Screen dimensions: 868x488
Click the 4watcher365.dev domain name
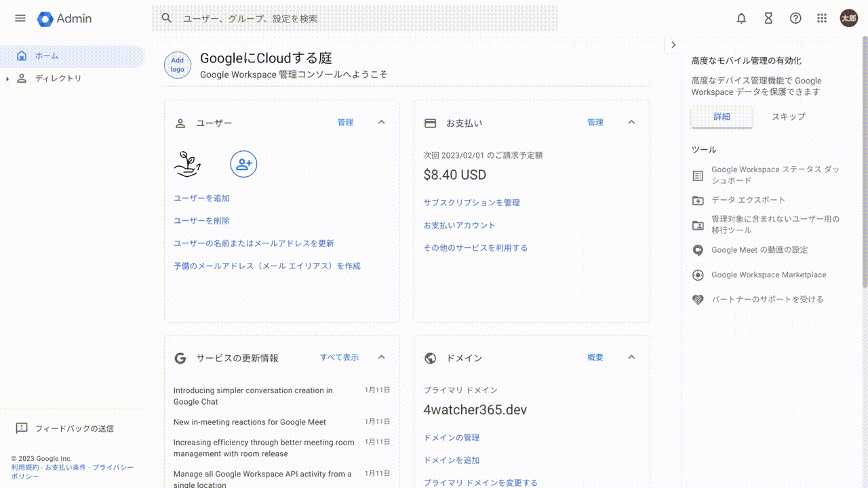[x=475, y=410]
